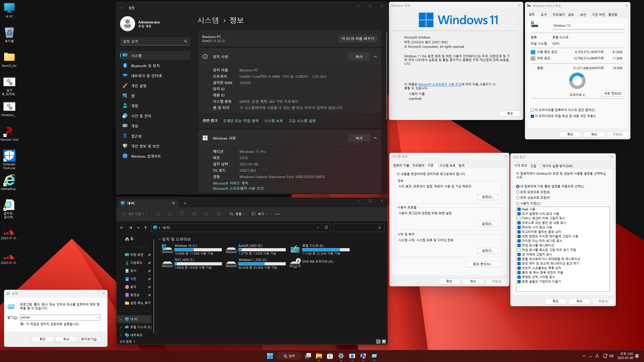
Task: Switch to 하드웨어 tab in System Properties
Action: click(x=418, y=166)
